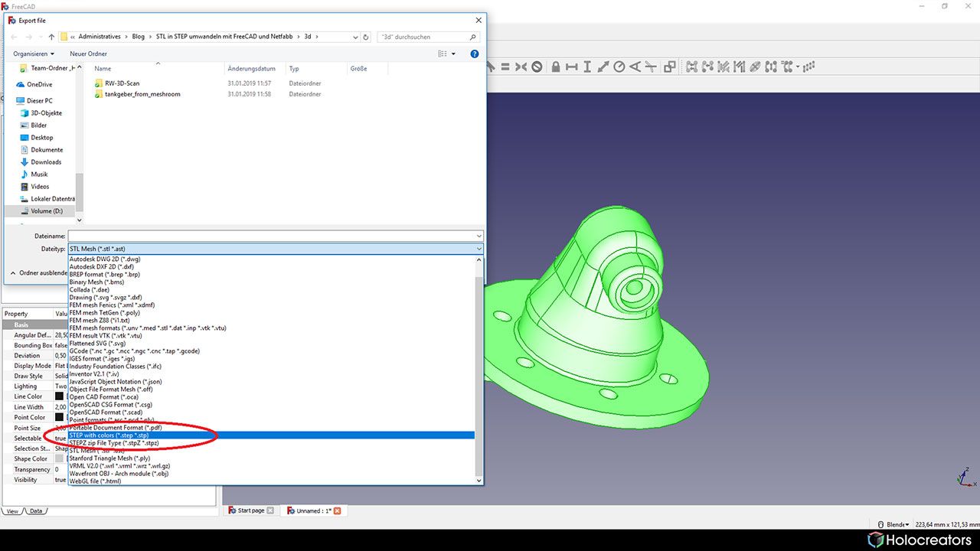Image resolution: width=980 pixels, height=551 pixels.
Task: Apply the Horizontal distance constraint
Action: [x=572, y=67]
